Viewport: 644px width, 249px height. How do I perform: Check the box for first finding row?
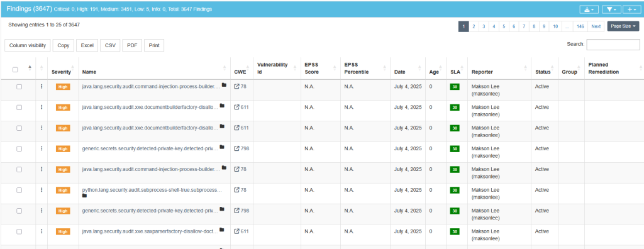(x=19, y=87)
